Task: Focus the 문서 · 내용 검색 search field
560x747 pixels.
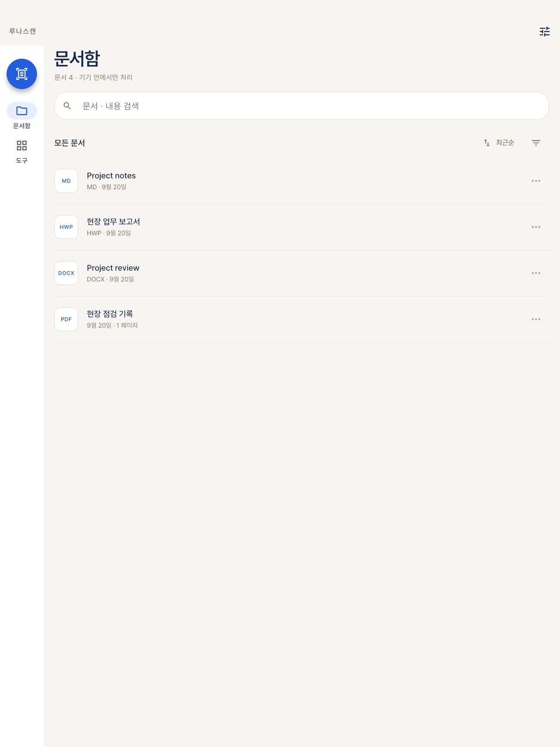Action: (x=302, y=106)
